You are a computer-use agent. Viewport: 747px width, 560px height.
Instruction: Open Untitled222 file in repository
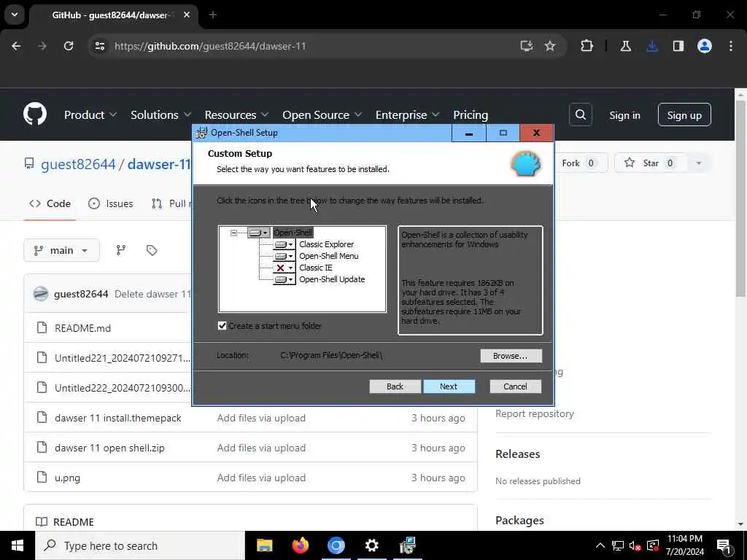[x=123, y=388]
